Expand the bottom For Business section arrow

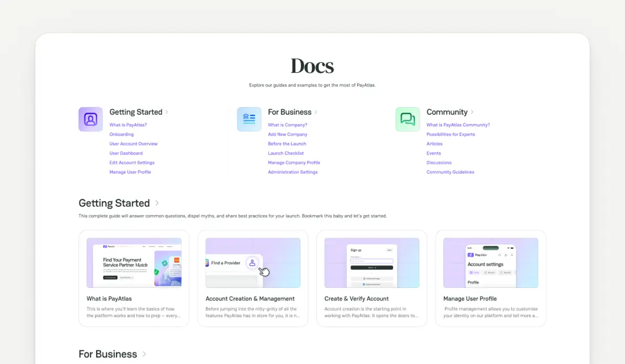pos(143,354)
